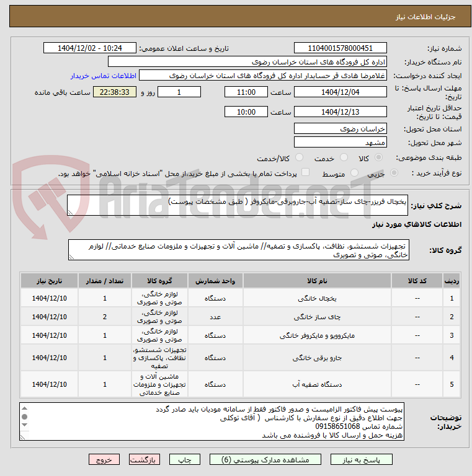The height and width of the screenshot is (476, 472).
Task: Click the remaining days field showing 1
Action: click(x=179, y=92)
